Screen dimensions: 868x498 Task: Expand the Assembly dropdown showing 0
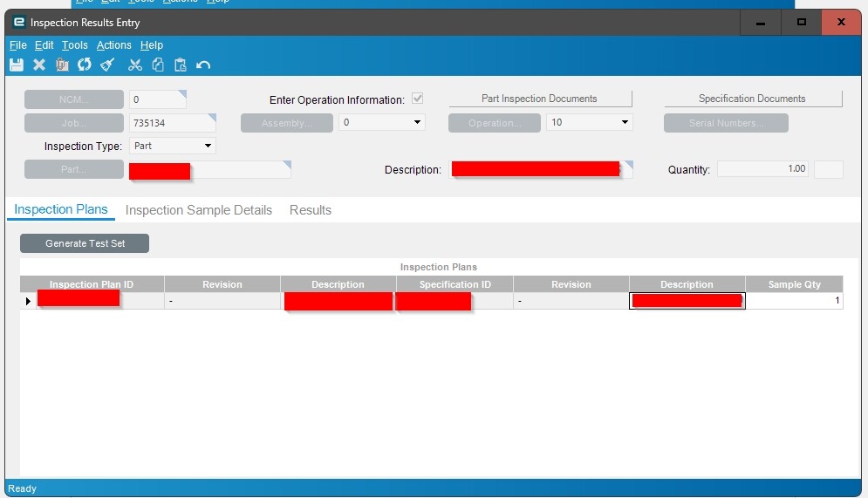click(417, 122)
